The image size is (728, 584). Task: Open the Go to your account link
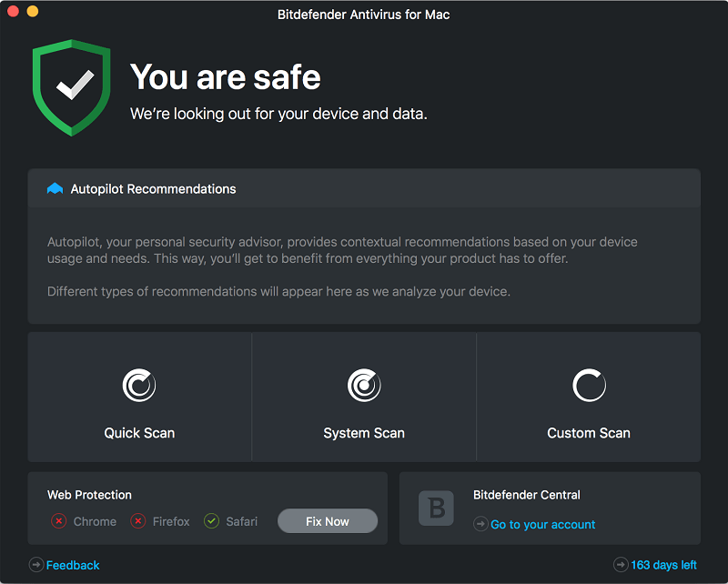[x=542, y=524]
